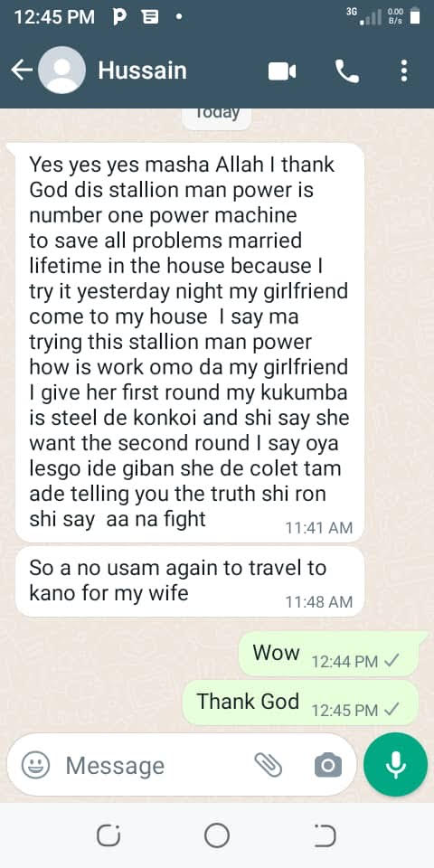
Task: Start a video call with Hussain
Action: tap(282, 71)
